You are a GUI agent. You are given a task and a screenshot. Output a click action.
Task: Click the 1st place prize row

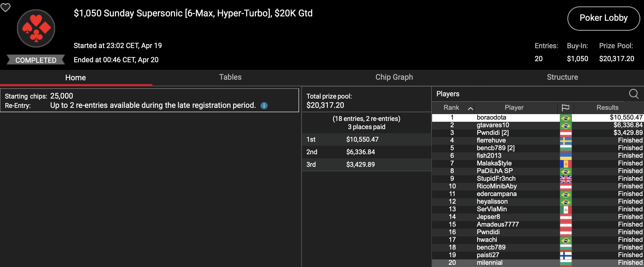(x=366, y=140)
